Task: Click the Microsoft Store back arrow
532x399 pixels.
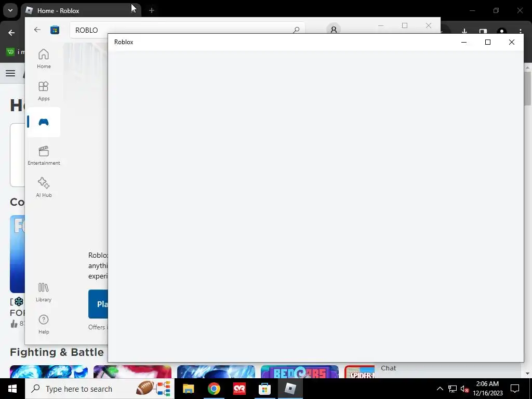Action: pos(37,30)
